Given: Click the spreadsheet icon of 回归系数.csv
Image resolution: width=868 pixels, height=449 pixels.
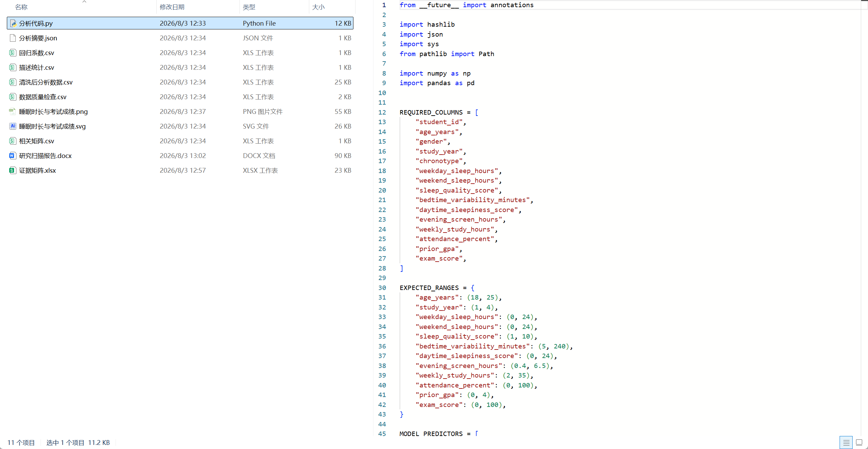Looking at the screenshot, I should point(13,53).
